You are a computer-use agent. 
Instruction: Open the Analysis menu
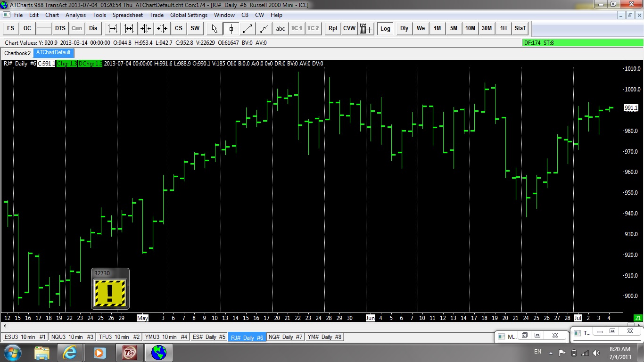(76, 15)
